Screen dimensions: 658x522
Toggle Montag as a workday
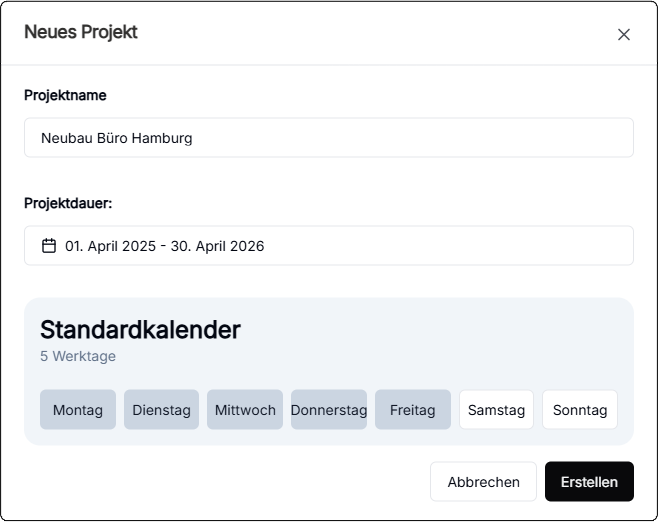[78, 410]
